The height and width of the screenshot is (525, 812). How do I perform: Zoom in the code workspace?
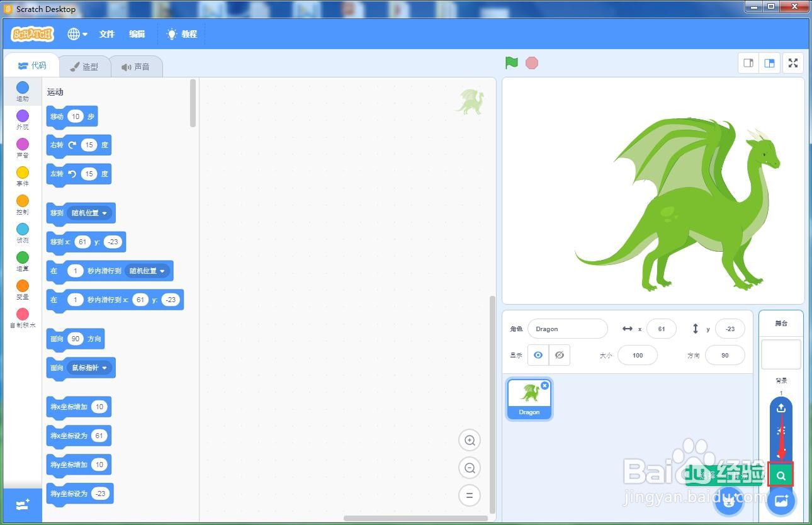(470, 441)
